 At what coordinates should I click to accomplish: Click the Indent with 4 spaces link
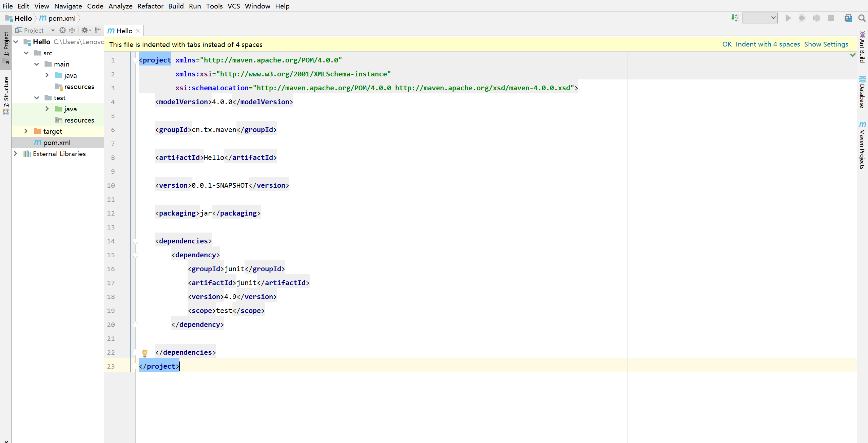point(768,44)
